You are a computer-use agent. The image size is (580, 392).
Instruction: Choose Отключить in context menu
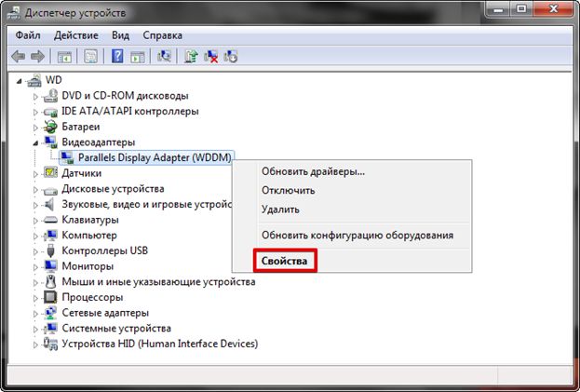tap(351, 191)
